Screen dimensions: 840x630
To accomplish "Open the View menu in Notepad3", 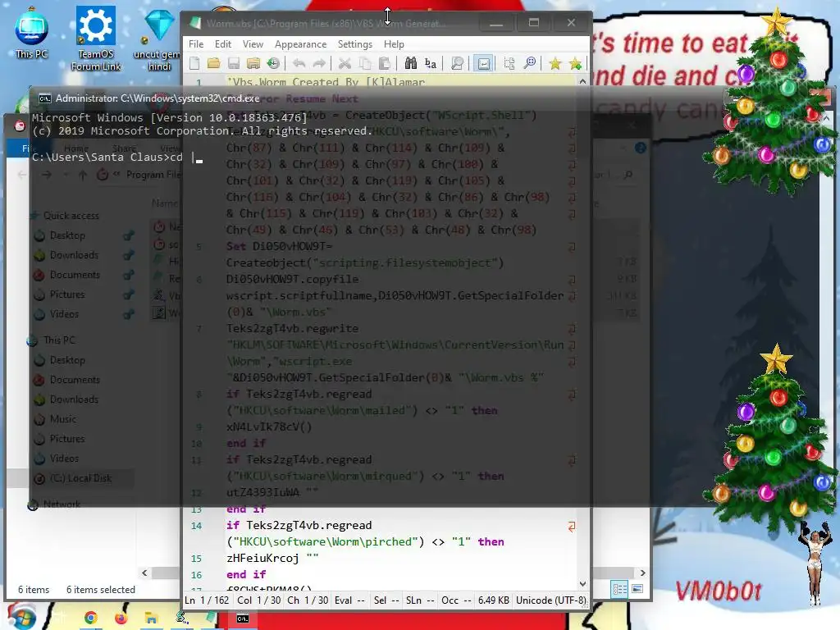I will click(253, 44).
